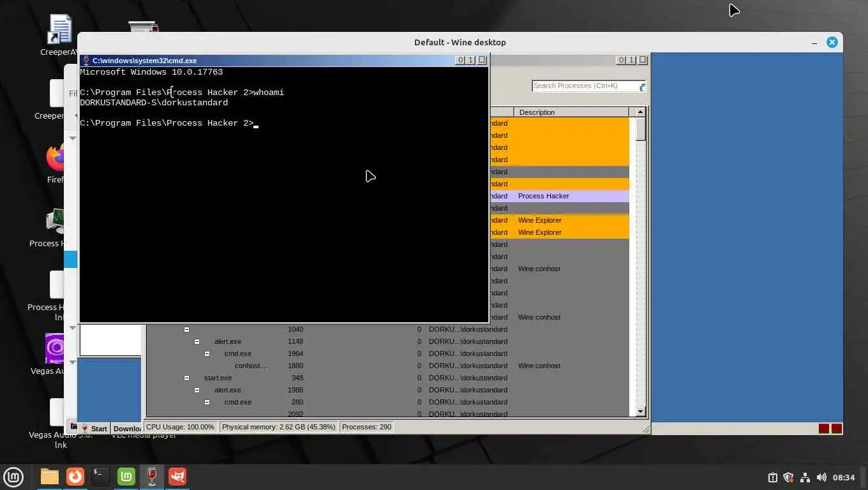The image size is (868, 490).
Task: Collapse the tree node for PID 1040
Action: click(x=186, y=329)
